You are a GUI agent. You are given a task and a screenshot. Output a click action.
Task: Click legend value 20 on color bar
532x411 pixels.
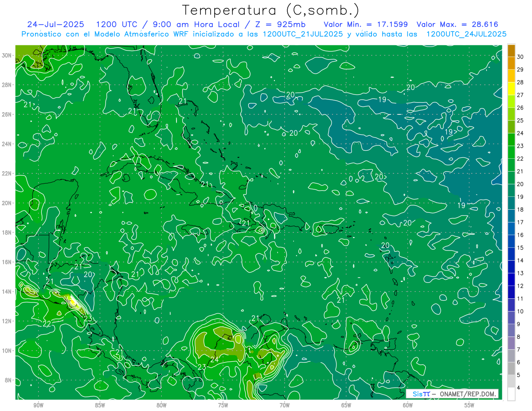(520, 184)
